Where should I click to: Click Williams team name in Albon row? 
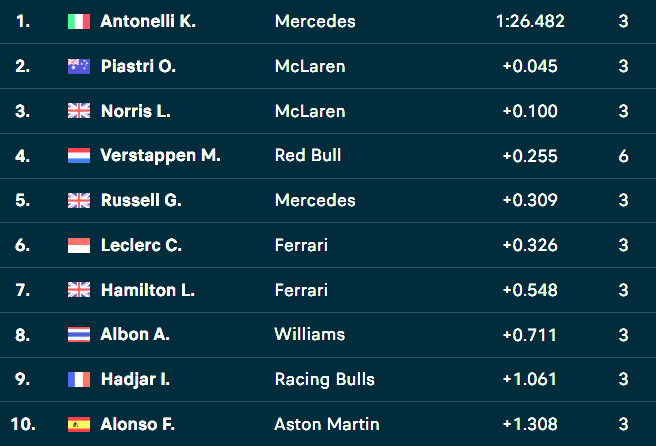pos(310,334)
